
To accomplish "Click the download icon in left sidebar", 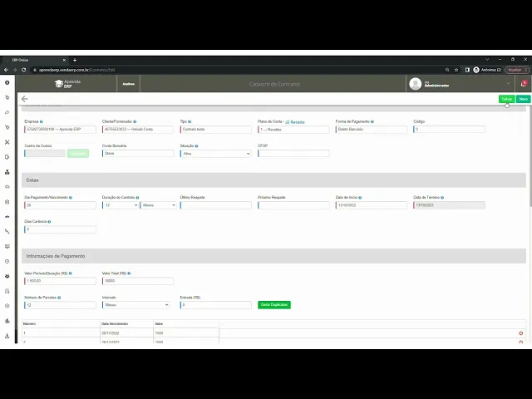I will (x=7, y=336).
